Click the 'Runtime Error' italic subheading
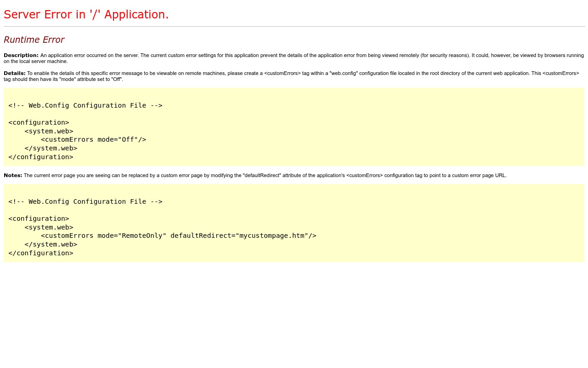 pos(34,40)
